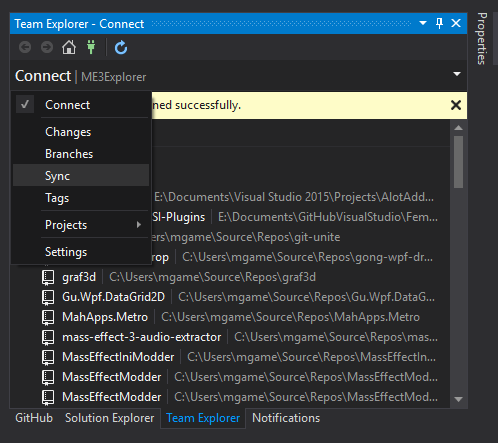Click the E:\Documents\Visual Studio 2015 path
498x443 pixels.
tap(294, 197)
